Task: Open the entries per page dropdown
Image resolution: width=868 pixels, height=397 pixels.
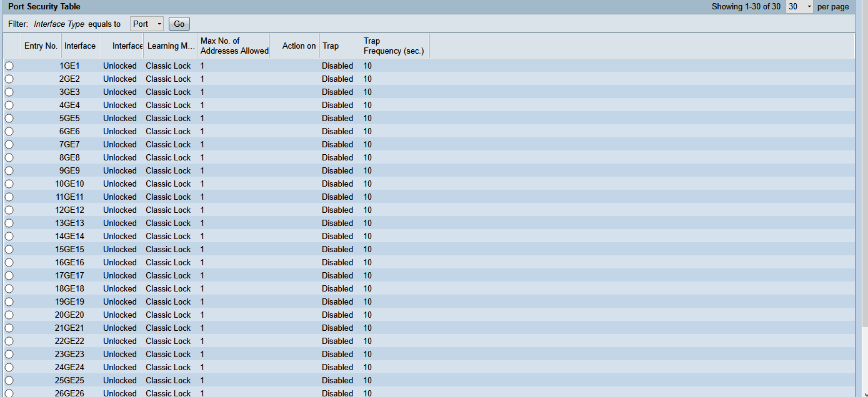Action: click(x=799, y=7)
